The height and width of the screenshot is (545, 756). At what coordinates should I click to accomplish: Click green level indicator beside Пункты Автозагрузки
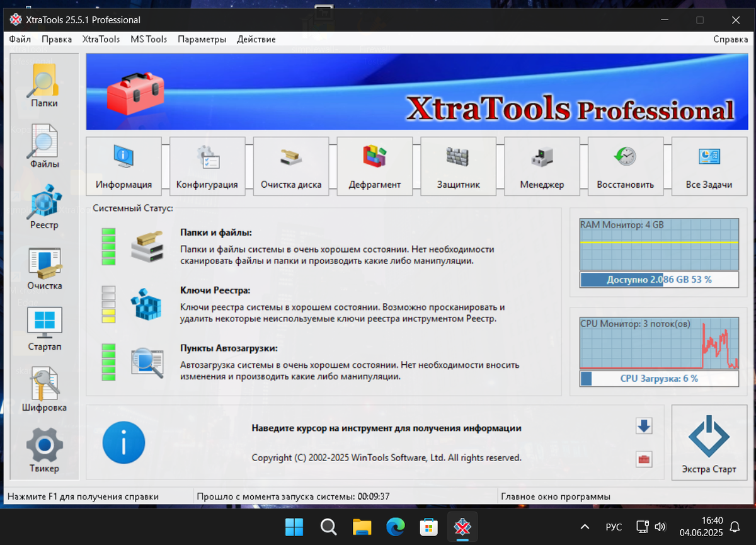click(109, 362)
